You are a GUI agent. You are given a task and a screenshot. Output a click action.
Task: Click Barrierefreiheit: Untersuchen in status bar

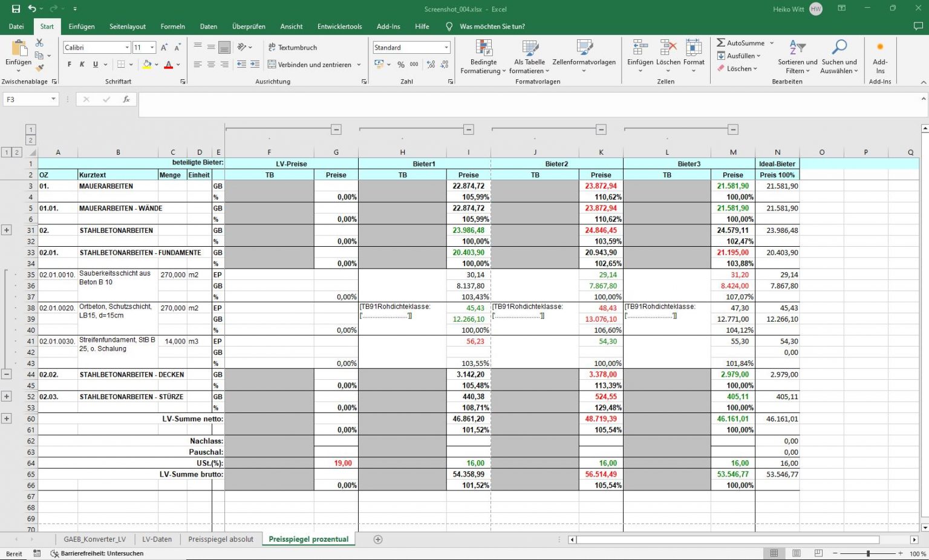[x=97, y=553]
